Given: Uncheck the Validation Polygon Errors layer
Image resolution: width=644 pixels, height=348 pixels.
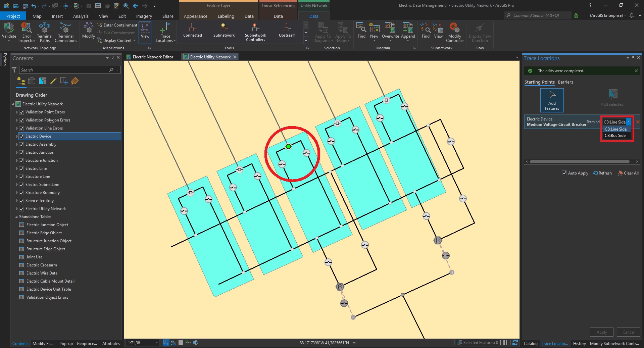Looking at the screenshot, I should click(x=21, y=120).
